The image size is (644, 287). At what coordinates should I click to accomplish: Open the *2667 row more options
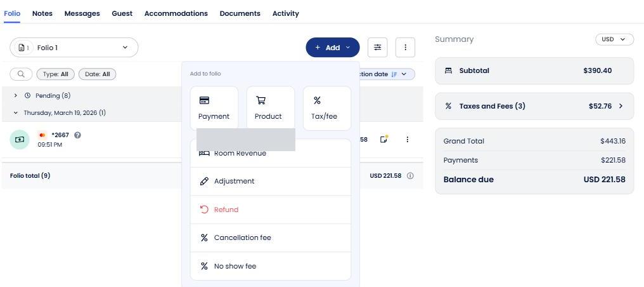tap(407, 140)
